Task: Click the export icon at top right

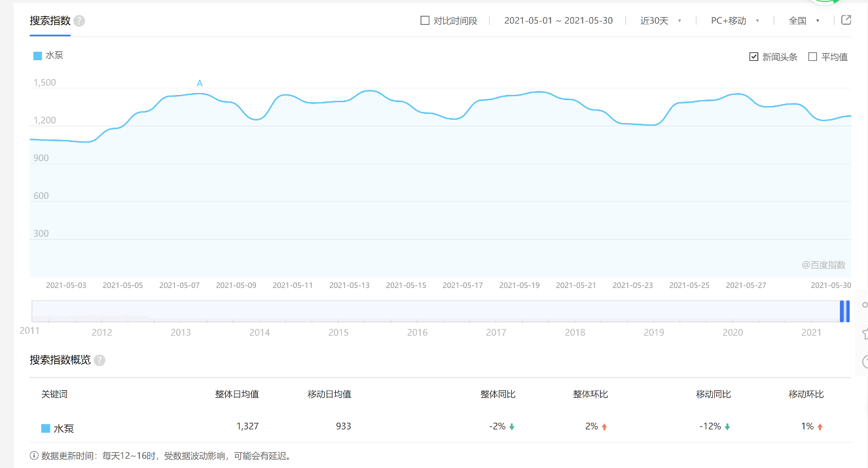Action: point(846,20)
